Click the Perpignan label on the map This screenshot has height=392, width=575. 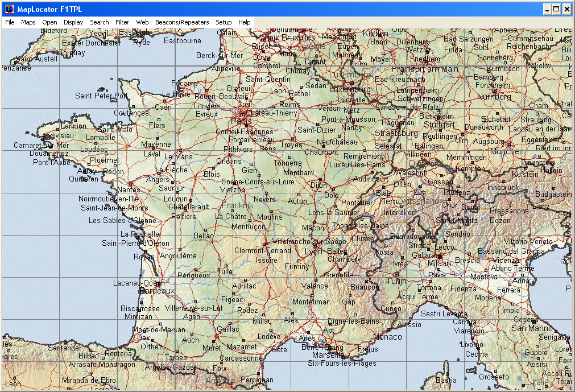[x=257, y=380]
